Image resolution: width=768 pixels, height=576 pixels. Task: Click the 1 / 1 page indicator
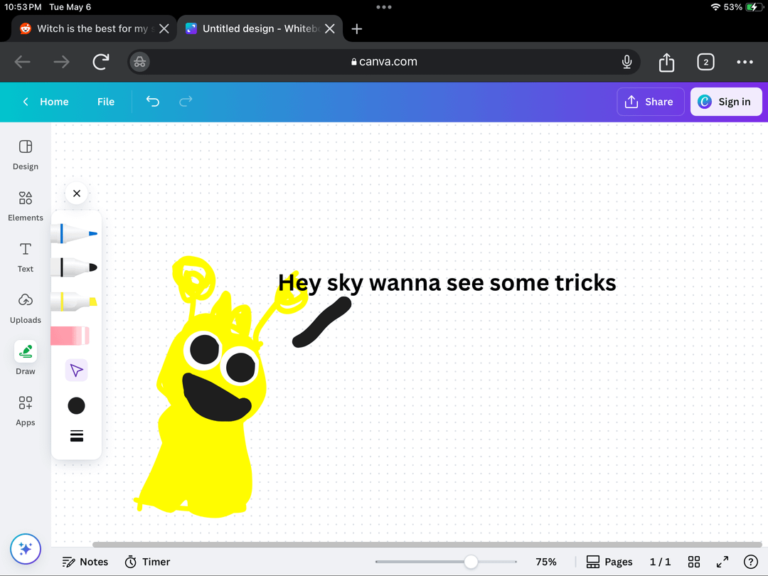tap(660, 562)
